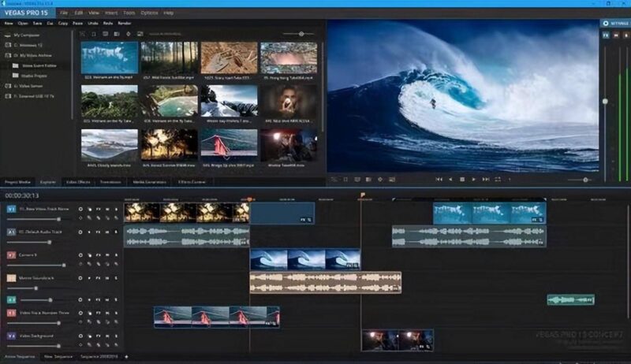The image size is (631, 364).
Task: Click the Undo button in toolbar
Action: click(94, 24)
